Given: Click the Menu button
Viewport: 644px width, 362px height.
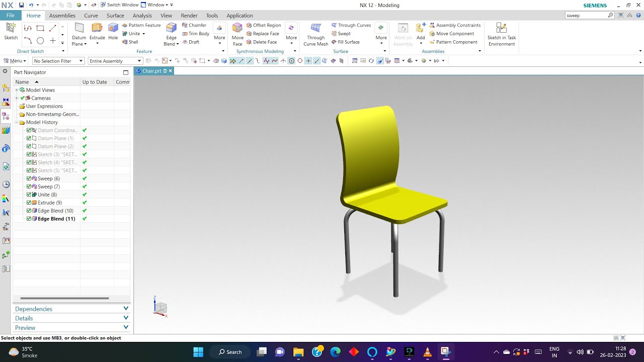Looking at the screenshot, I should (x=15, y=61).
